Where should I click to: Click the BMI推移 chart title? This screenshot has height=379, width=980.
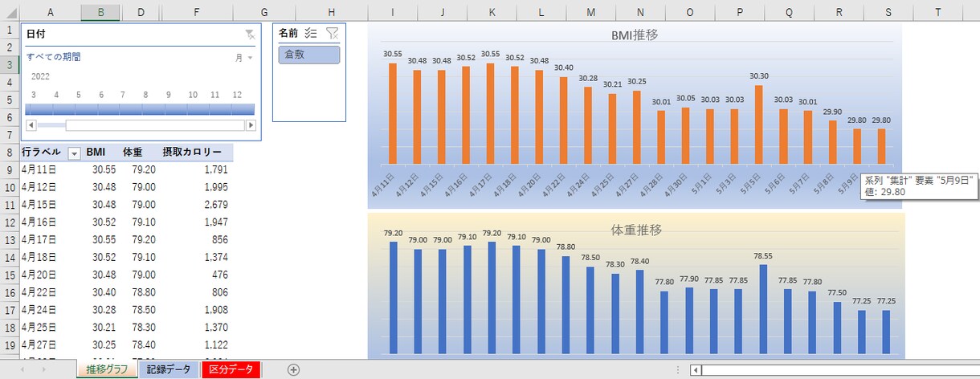click(635, 35)
